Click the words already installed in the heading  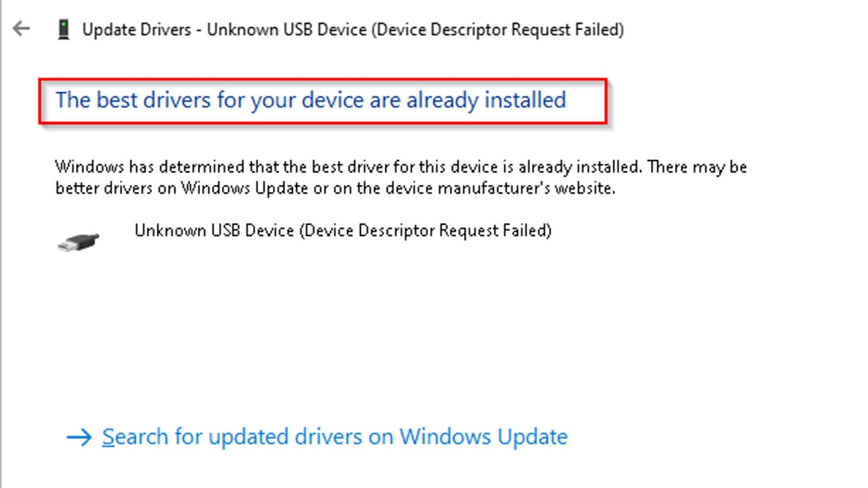tap(486, 100)
